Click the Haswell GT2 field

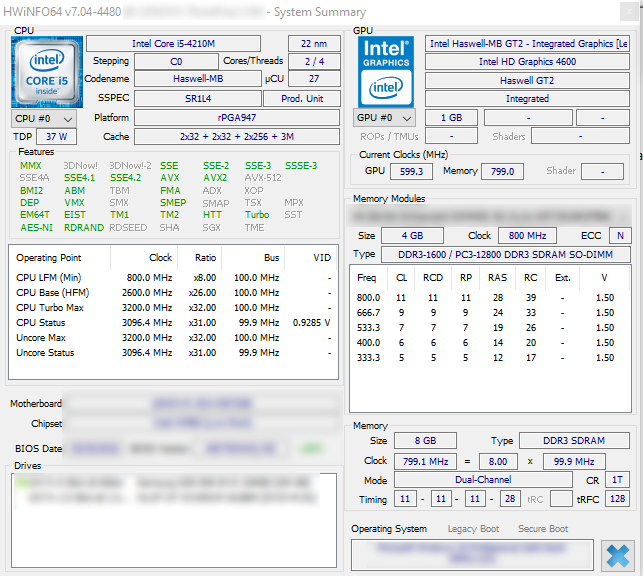pyautogui.click(x=527, y=80)
